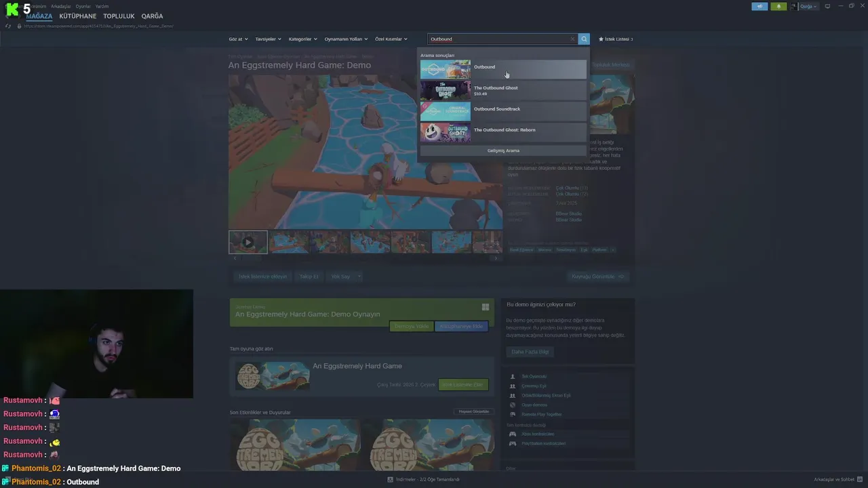Click the padlock icon beside the URL
This screenshot has height=488, width=868.
[x=20, y=26]
